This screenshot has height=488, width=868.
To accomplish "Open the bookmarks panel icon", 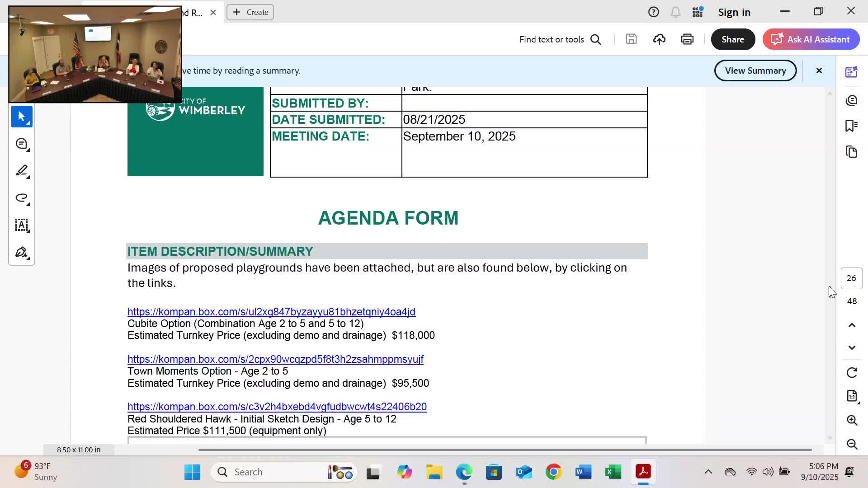I will tap(851, 126).
